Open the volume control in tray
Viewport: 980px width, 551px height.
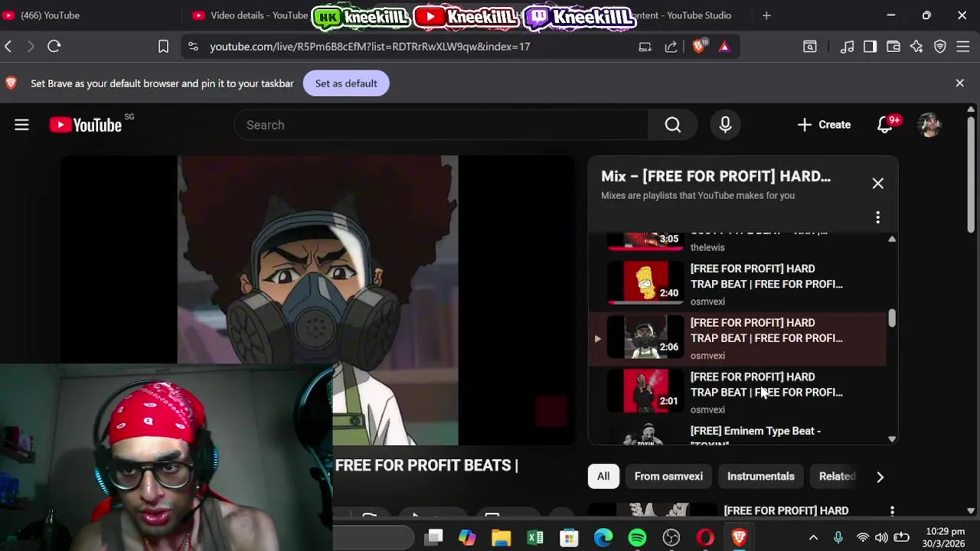pos(881,538)
